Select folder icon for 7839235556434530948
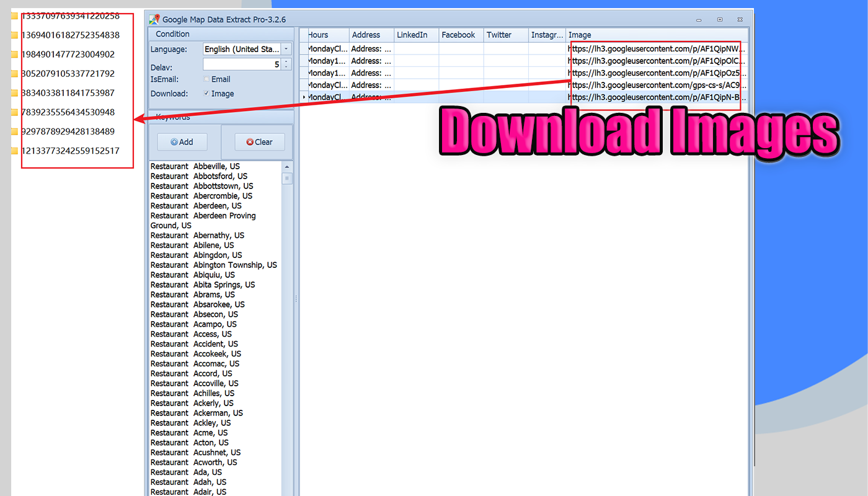868x496 pixels. pyautogui.click(x=15, y=112)
